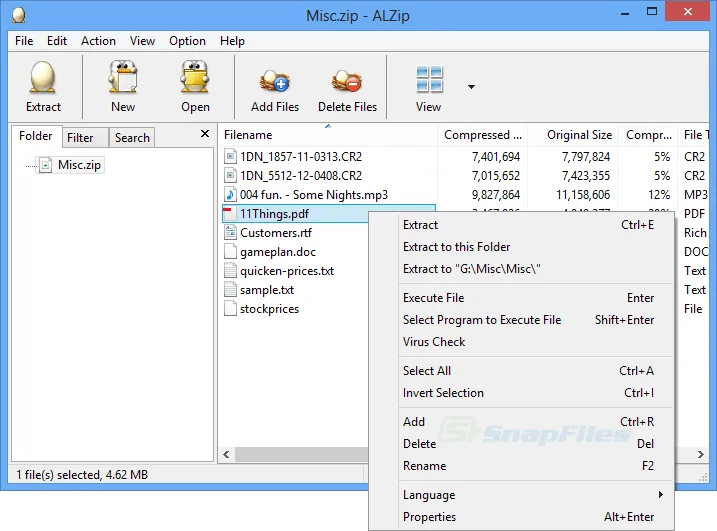Sort by the Original Size column header
717x531 pixels.
573,135
